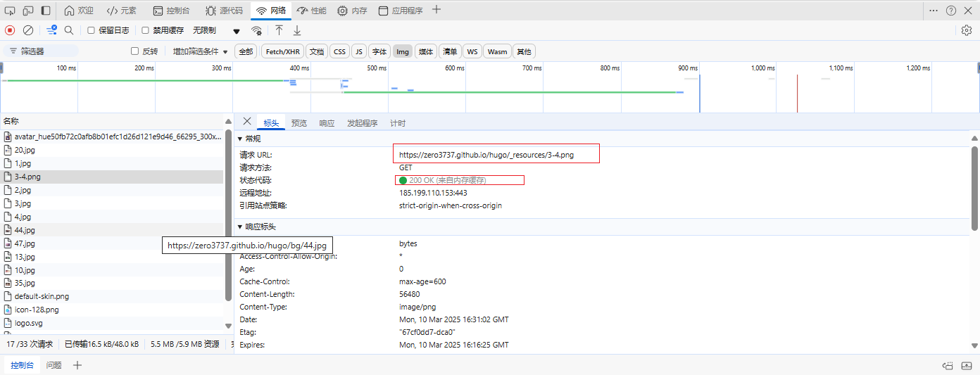Import HAR file with up arrow

click(279, 30)
